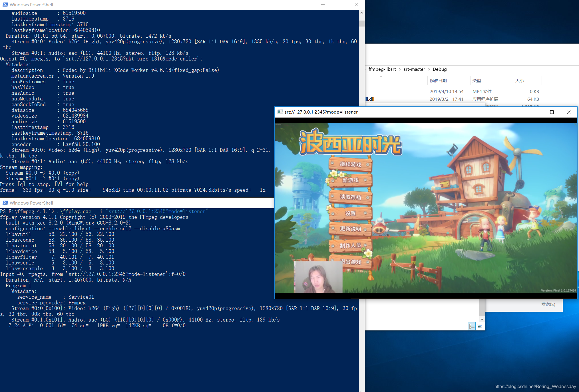The image size is (579, 392).
Task: Click the 64 KB size cell
Action: click(533, 99)
